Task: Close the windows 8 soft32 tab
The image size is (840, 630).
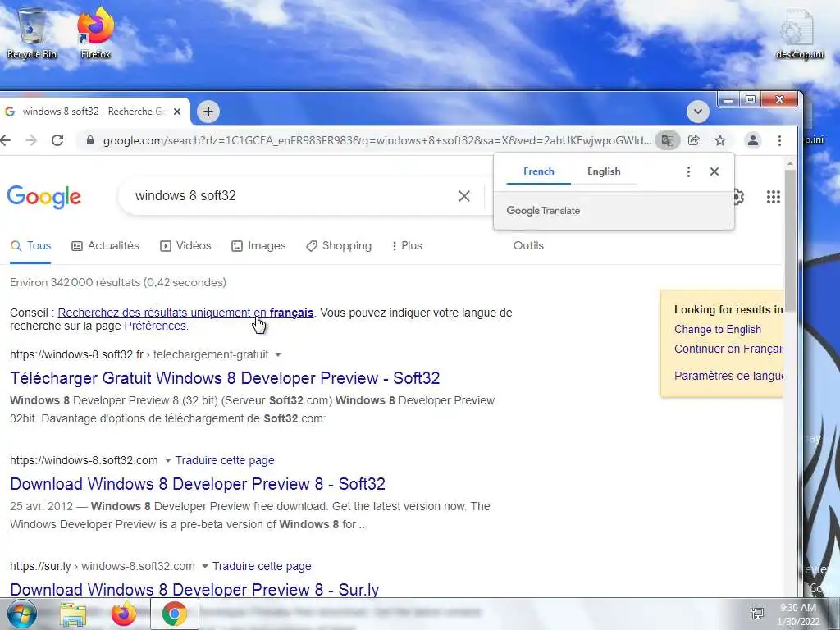Action: [177, 112]
